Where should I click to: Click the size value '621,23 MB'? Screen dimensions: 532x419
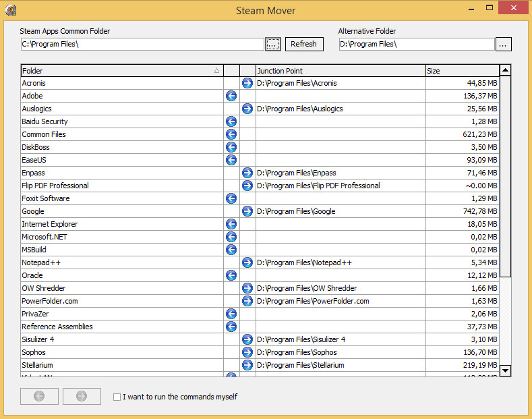[x=480, y=134]
